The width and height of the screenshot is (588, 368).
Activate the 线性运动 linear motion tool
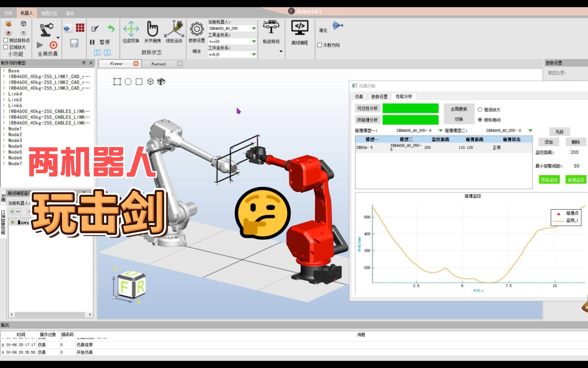174,29
